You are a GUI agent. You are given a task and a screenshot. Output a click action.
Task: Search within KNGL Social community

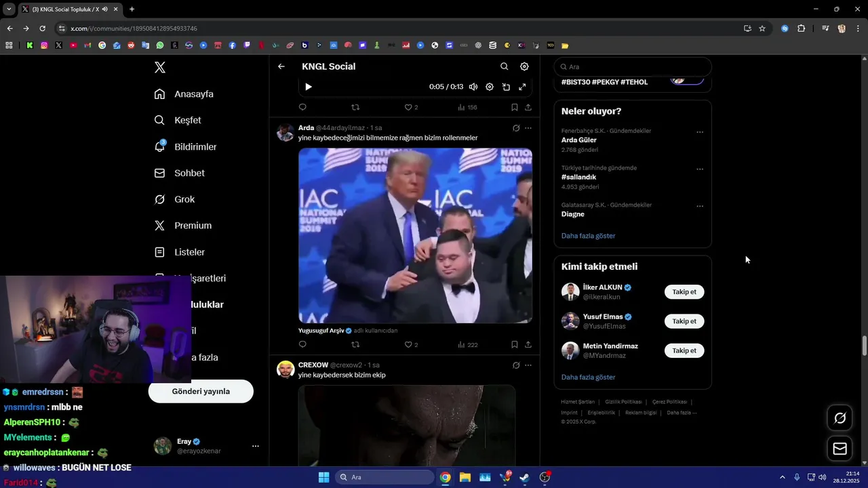(504, 66)
